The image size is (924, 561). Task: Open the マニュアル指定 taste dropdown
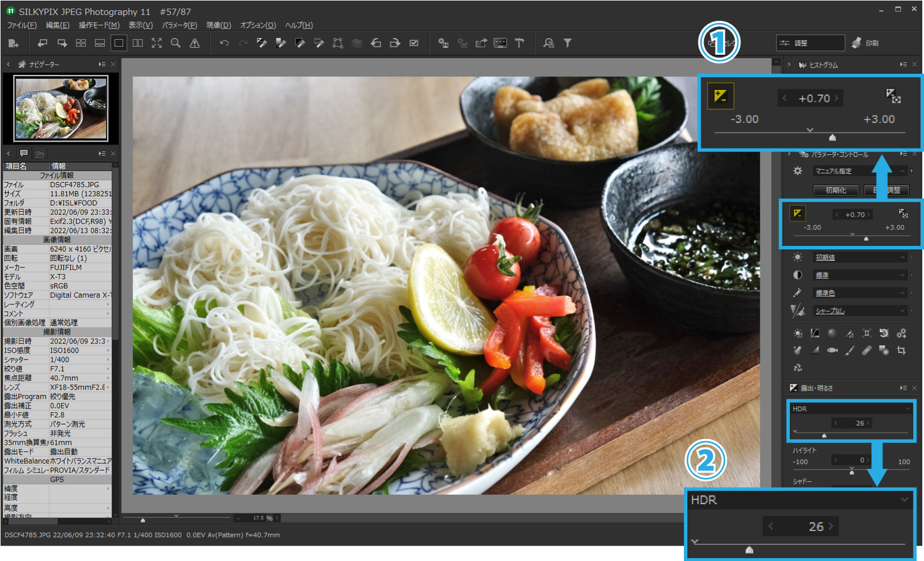click(860, 171)
